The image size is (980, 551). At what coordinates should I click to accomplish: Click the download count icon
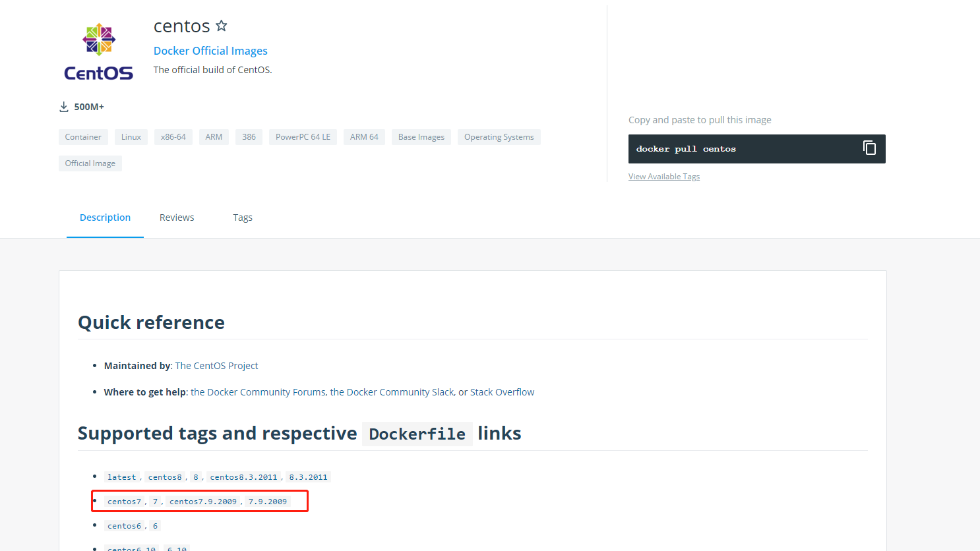pyautogui.click(x=64, y=107)
